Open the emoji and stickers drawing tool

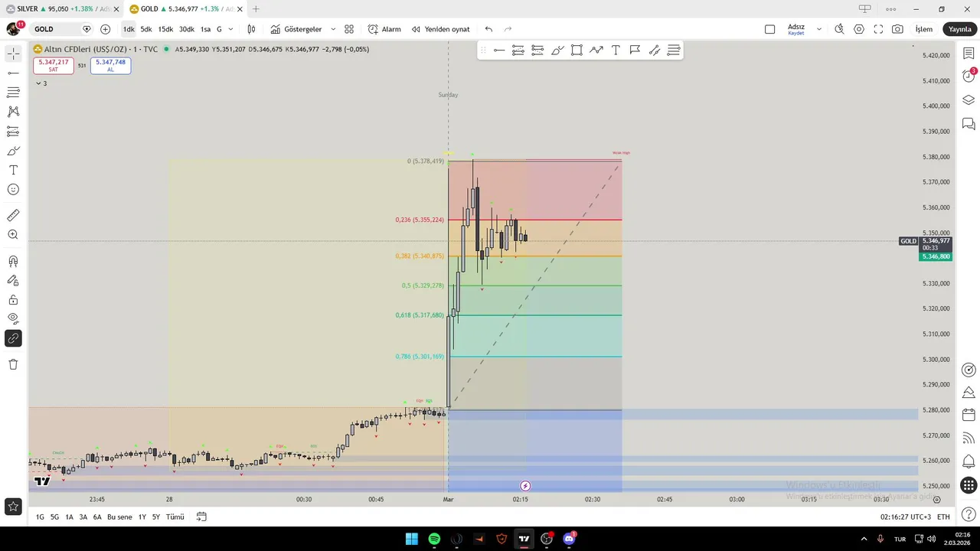pos(13,190)
